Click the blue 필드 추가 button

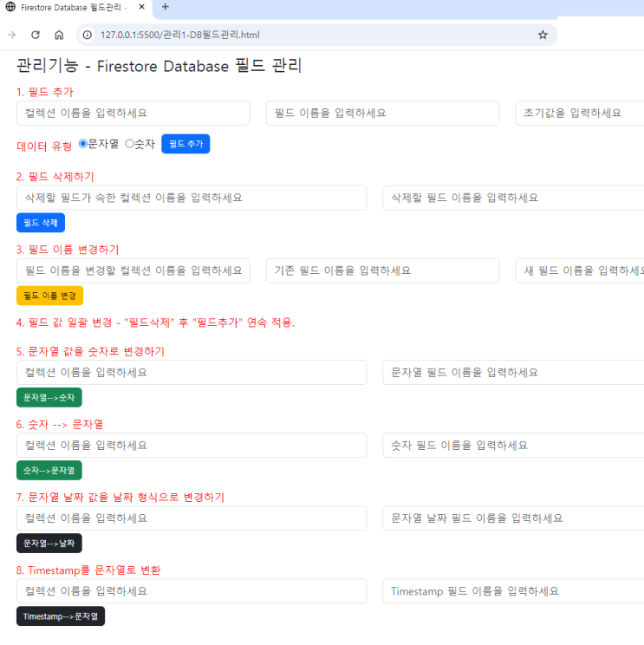point(185,144)
